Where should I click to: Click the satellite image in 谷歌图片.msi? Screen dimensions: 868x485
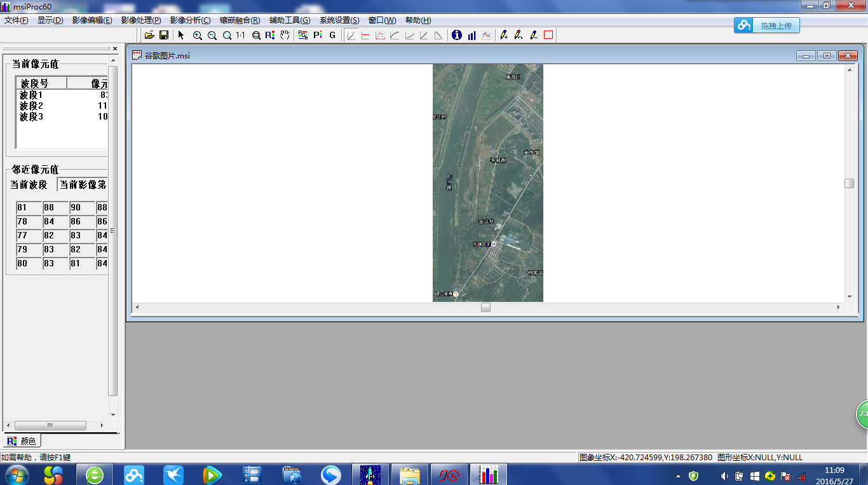[488, 183]
